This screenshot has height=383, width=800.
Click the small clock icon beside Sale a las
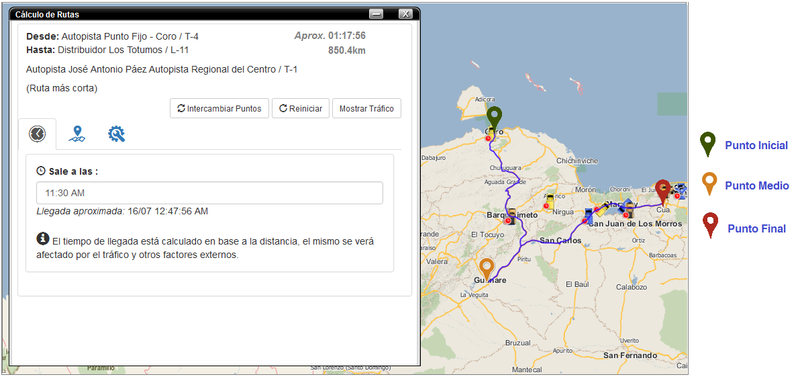point(41,171)
